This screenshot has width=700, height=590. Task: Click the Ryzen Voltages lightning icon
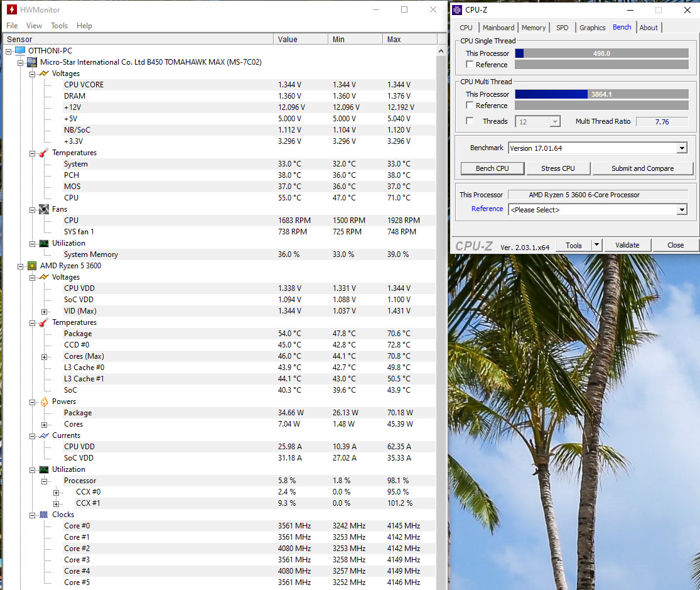[44, 277]
